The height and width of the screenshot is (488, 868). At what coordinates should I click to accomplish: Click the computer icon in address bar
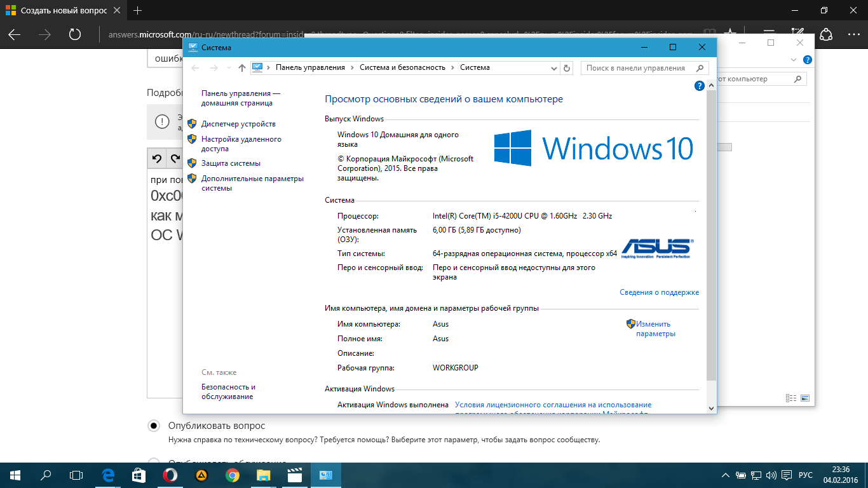click(257, 67)
